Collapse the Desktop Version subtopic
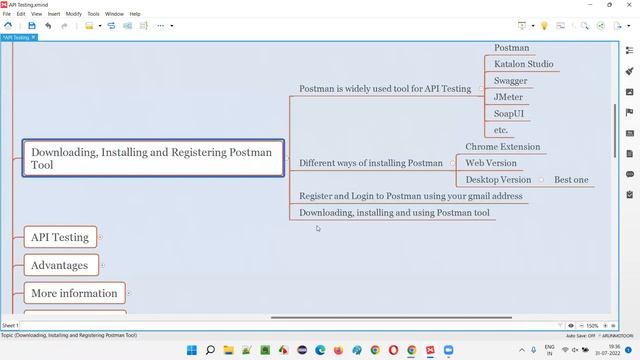The width and height of the screenshot is (640, 360). click(x=541, y=180)
